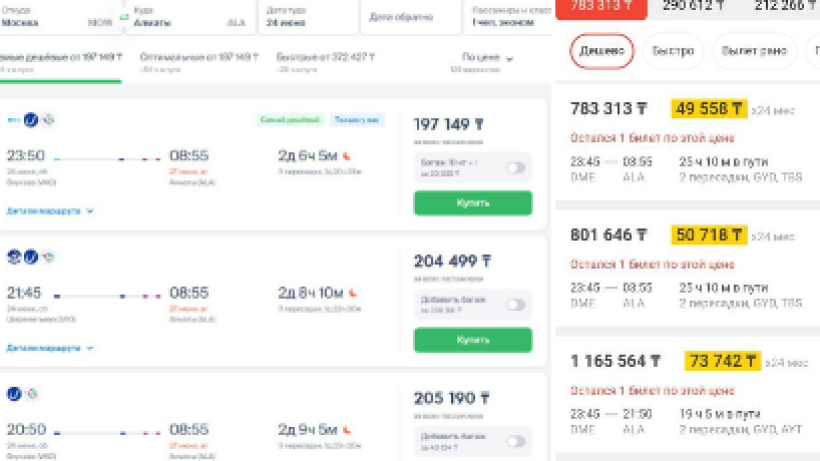Switch to the "Быстрые" tab

325,58
